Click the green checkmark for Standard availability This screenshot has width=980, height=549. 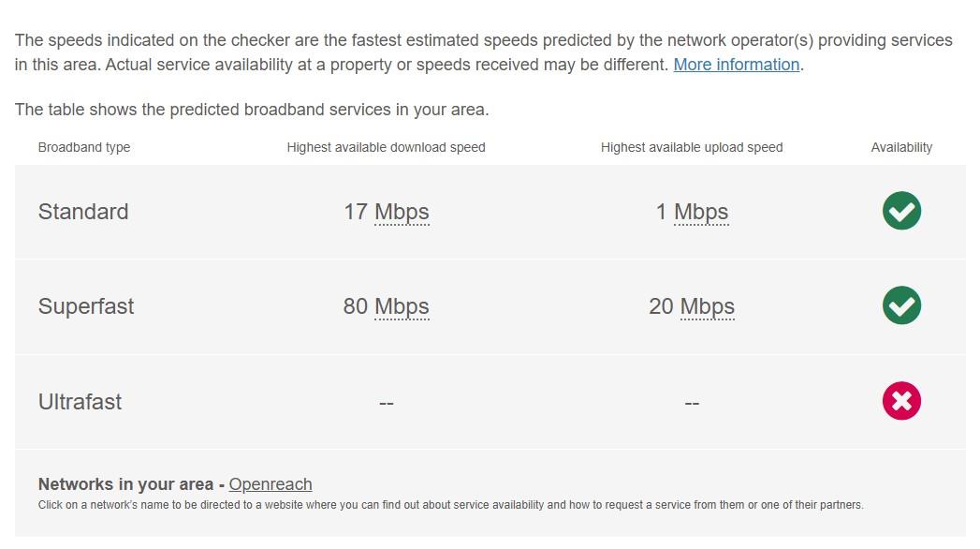[901, 211]
